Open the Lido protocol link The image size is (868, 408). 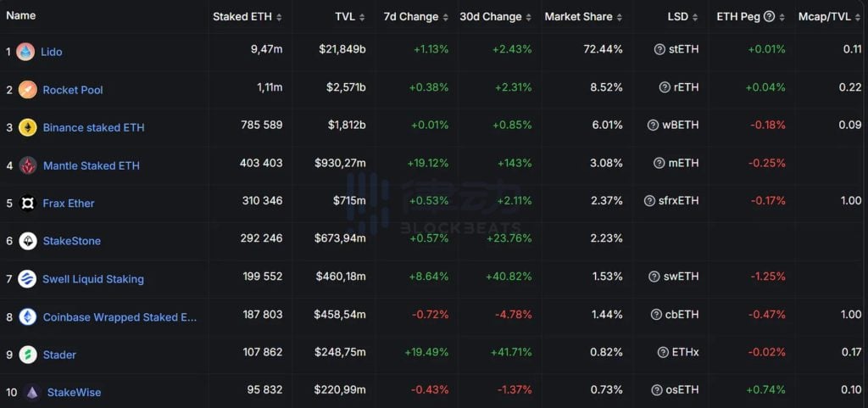click(x=51, y=52)
